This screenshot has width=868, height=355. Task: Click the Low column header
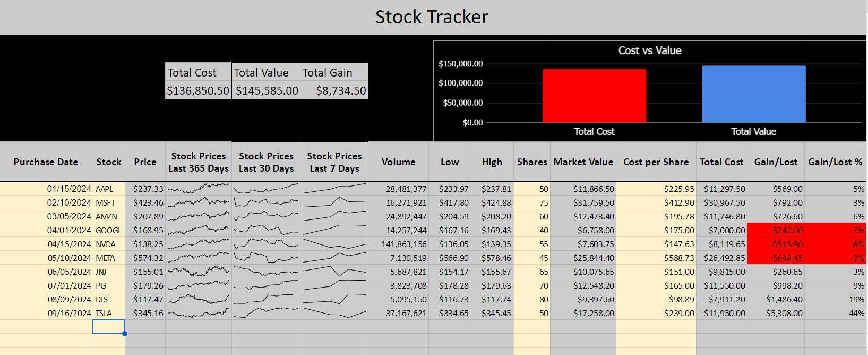point(450,162)
